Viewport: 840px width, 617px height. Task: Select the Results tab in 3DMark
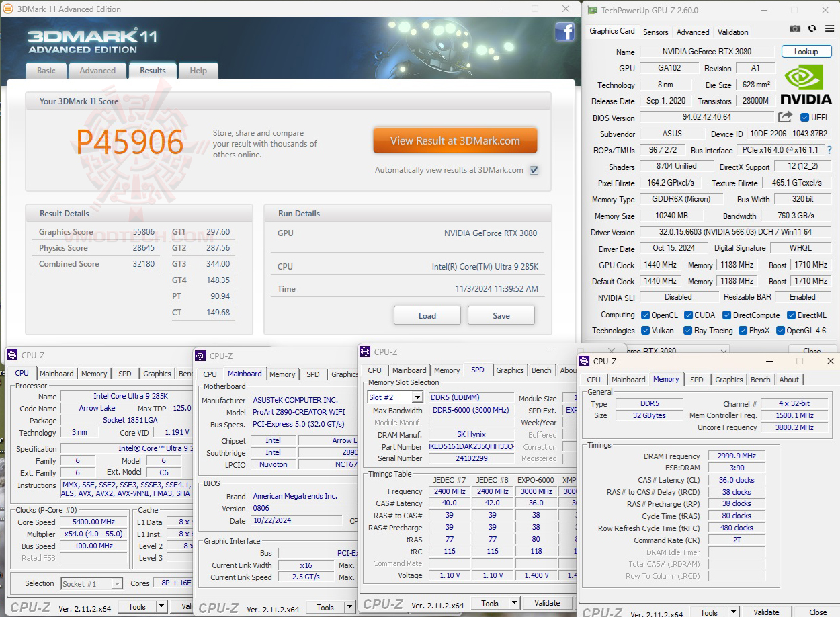point(153,70)
